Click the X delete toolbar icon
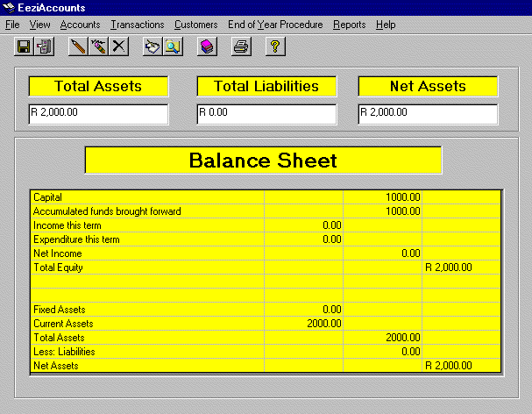This screenshot has height=414, width=532. (x=118, y=46)
